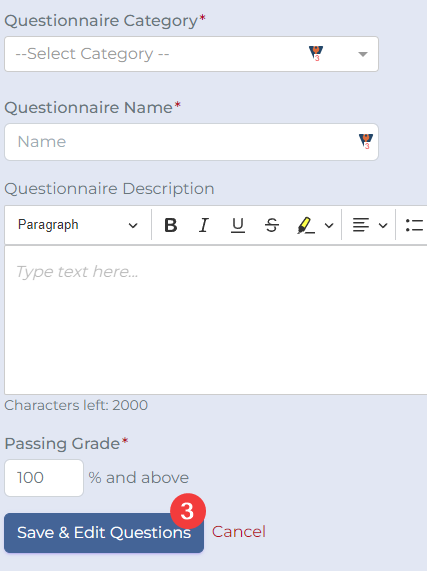Image resolution: width=427 pixels, height=571 pixels.
Task: Toggle Bold formatting in description editor
Action: (x=171, y=225)
